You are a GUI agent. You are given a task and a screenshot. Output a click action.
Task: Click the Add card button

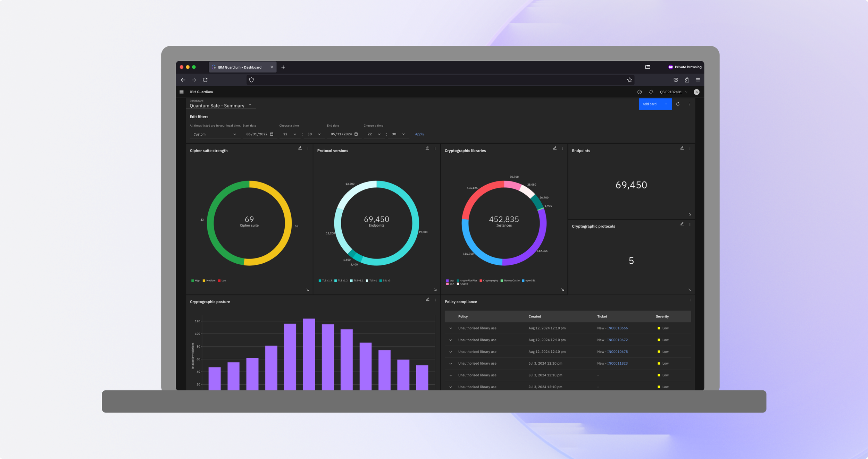coord(654,104)
